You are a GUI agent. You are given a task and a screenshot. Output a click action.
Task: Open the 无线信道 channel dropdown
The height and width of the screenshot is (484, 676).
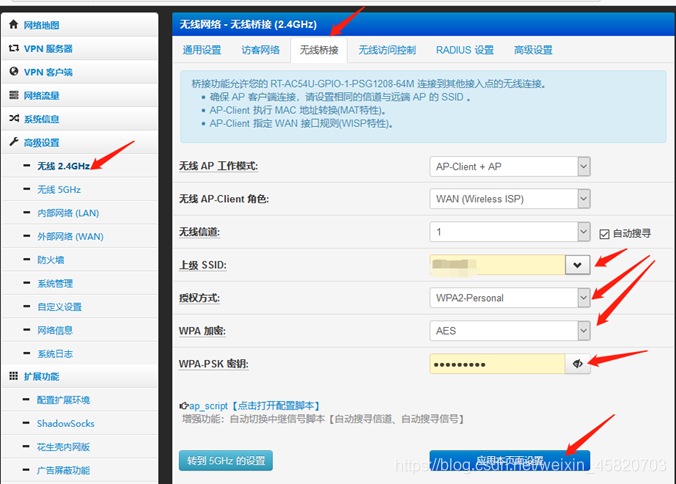(x=510, y=232)
